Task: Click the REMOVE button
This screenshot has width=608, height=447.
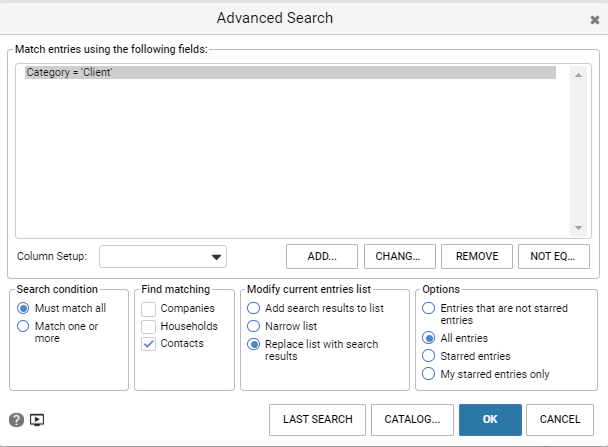Action: point(477,256)
